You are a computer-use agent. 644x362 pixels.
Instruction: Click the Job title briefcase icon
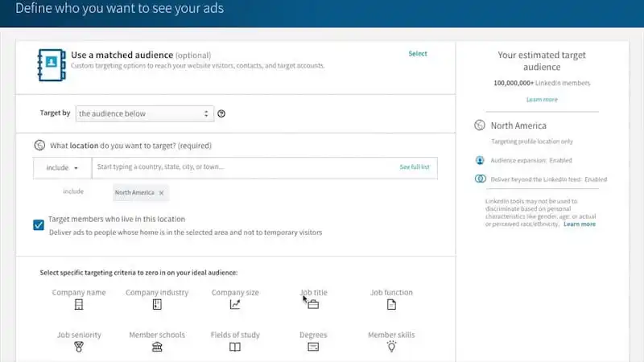click(x=313, y=305)
